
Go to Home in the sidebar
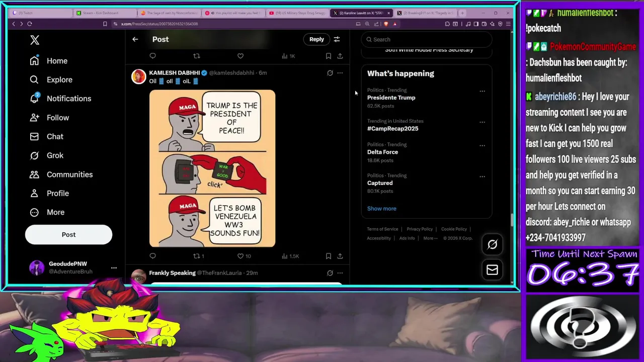[x=48, y=61]
